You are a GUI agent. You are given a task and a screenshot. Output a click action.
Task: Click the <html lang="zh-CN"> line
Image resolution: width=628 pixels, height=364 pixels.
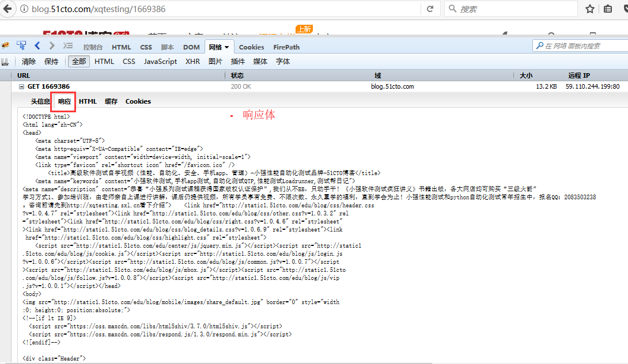pyautogui.click(x=52, y=124)
